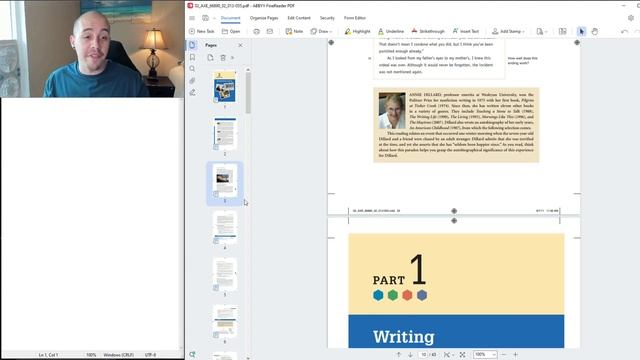
Task: Open the Bookmarks sidebar panel
Action: pyautogui.click(x=192, y=57)
